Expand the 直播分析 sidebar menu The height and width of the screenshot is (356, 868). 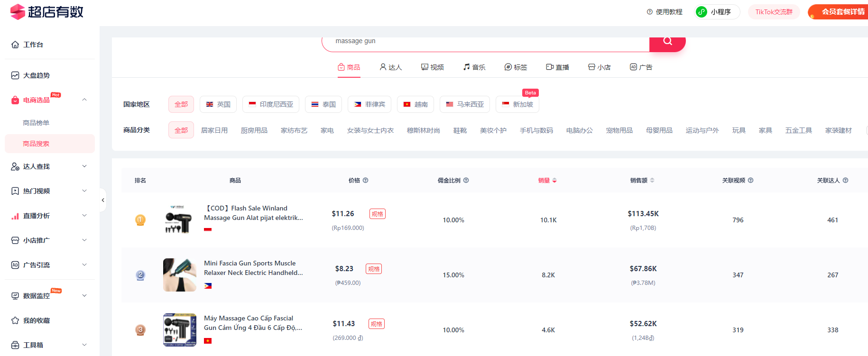(x=84, y=216)
